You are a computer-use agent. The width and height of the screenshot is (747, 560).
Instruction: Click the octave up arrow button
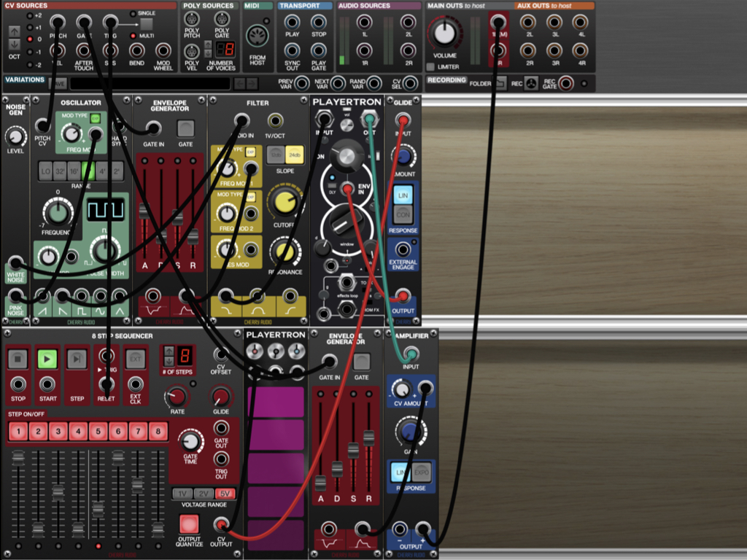[x=15, y=31]
